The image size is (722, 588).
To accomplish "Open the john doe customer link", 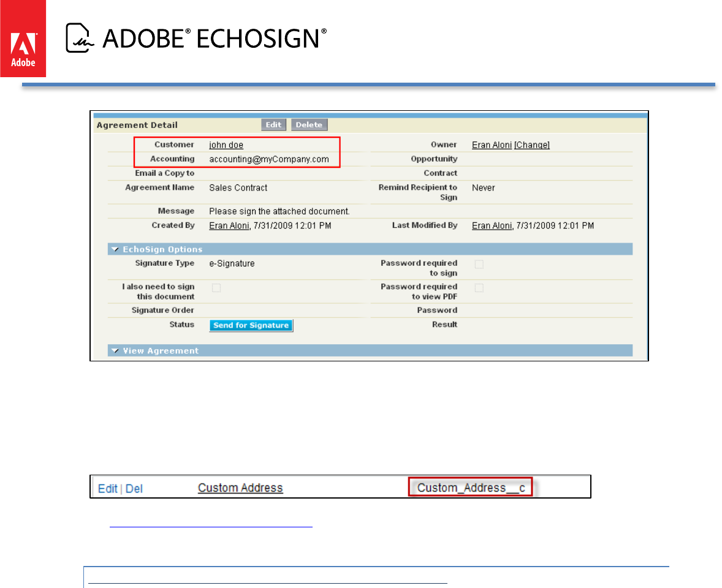I will click(x=226, y=145).
